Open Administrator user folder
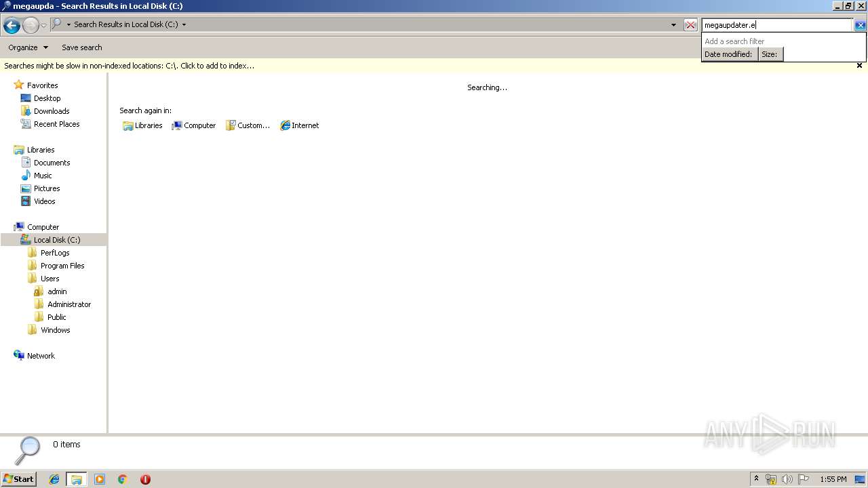868x488 pixels. pyautogui.click(x=69, y=304)
